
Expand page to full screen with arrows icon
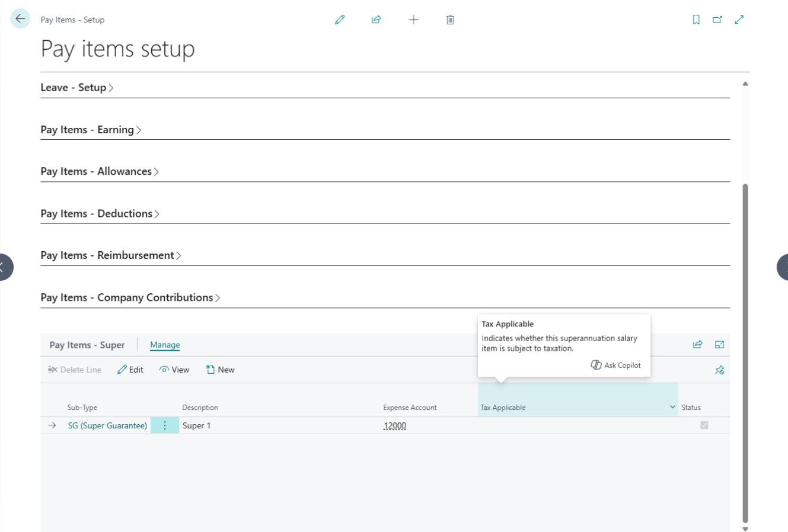[739, 20]
